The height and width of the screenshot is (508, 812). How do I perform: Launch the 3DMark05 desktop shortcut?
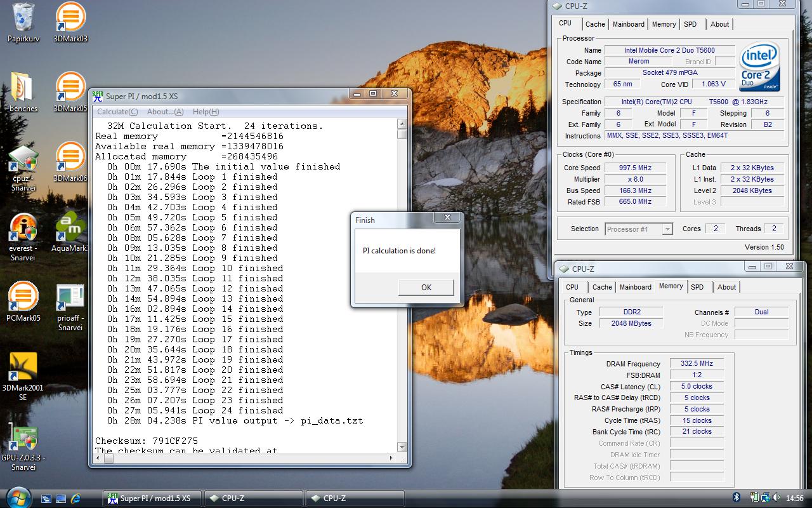70,92
